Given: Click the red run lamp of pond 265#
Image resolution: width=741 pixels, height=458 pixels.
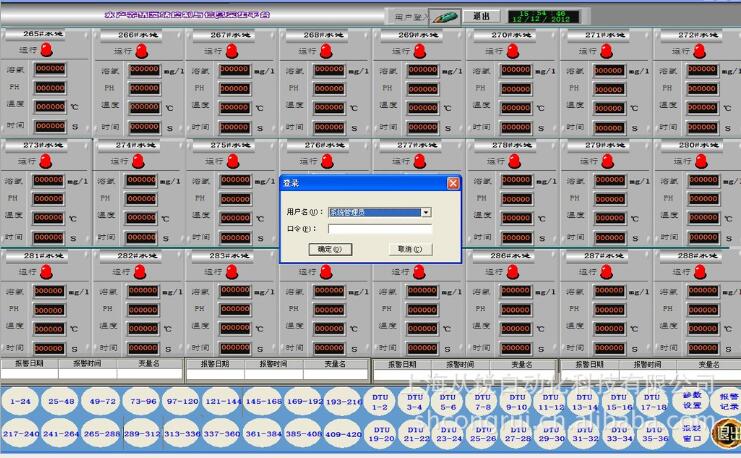Looking at the screenshot, I should [x=47, y=50].
